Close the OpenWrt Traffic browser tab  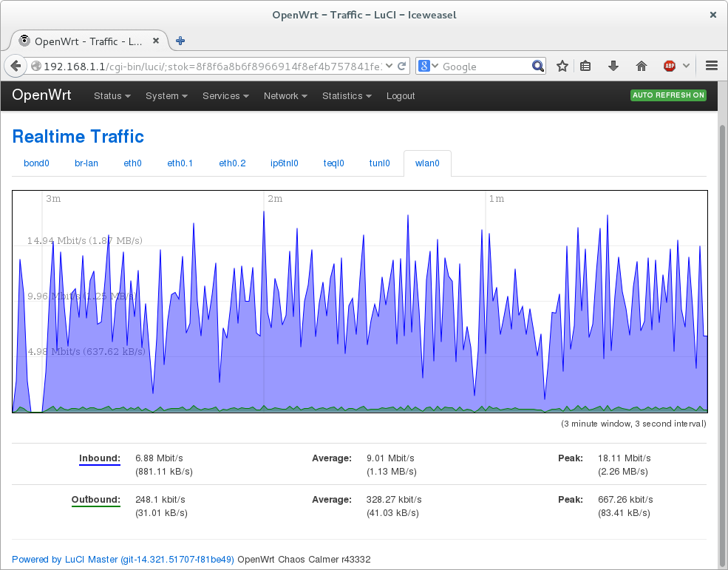click(x=156, y=41)
